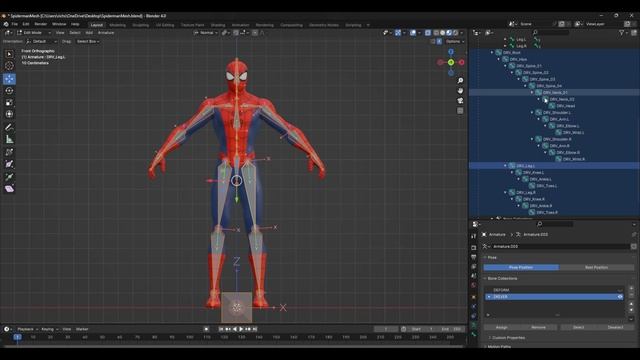Open the Normal transform orientation dropdown
Image resolution: width=640 pixels, height=360 pixels.
[206, 33]
